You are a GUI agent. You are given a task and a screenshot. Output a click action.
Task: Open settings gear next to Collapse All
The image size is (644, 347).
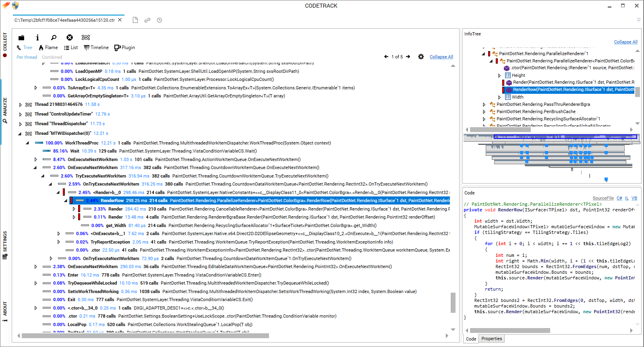[x=421, y=57]
